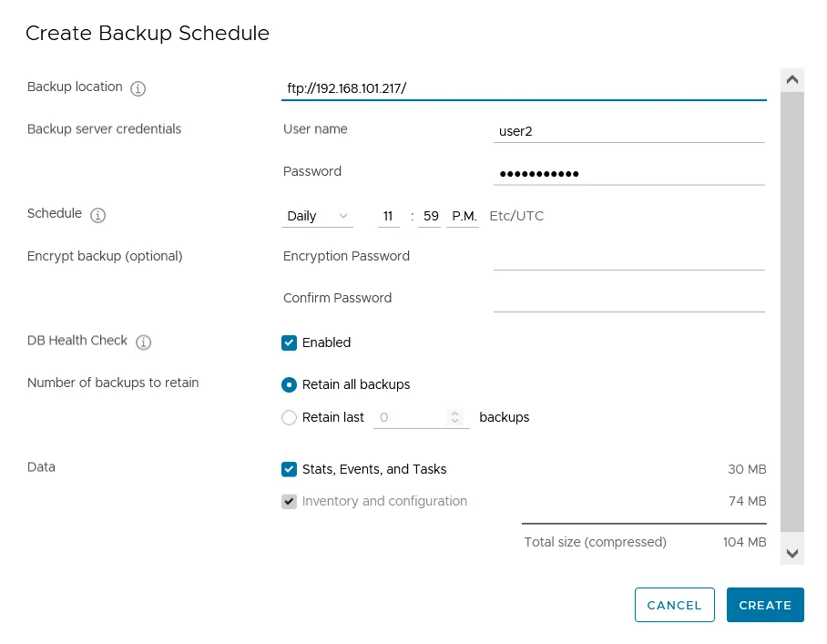Click the retain count stepper arrows
This screenshot has width=827, height=644.
(455, 417)
